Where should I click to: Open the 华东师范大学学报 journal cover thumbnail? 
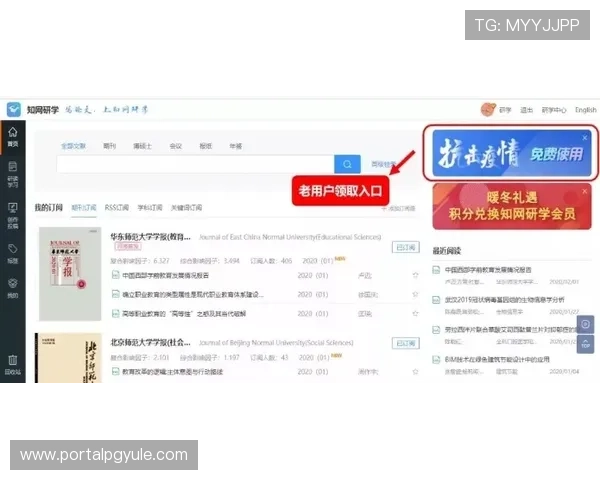tap(70, 274)
